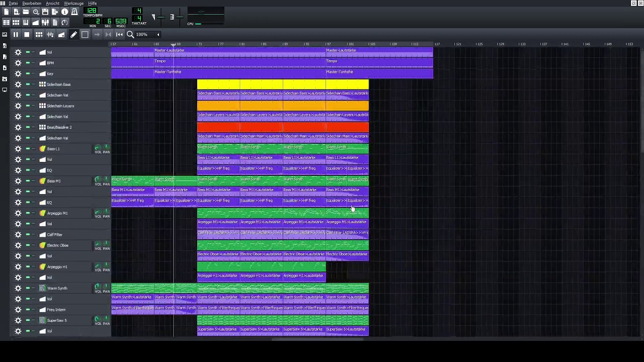Open the Automation Editor window

[36, 23]
